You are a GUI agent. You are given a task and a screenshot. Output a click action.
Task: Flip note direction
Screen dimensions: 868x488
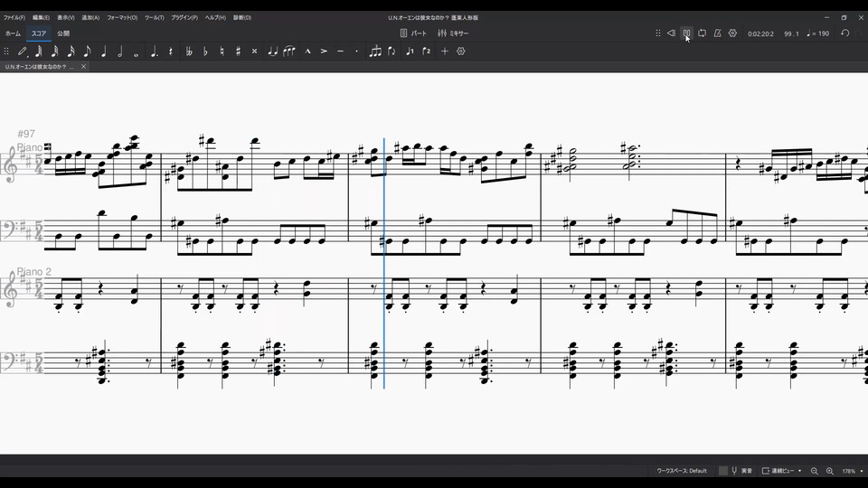tap(392, 52)
